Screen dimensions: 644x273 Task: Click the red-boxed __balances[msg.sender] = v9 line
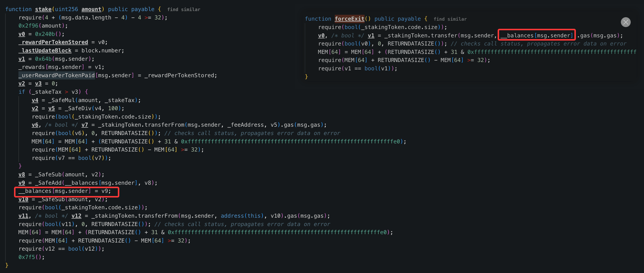coord(64,191)
